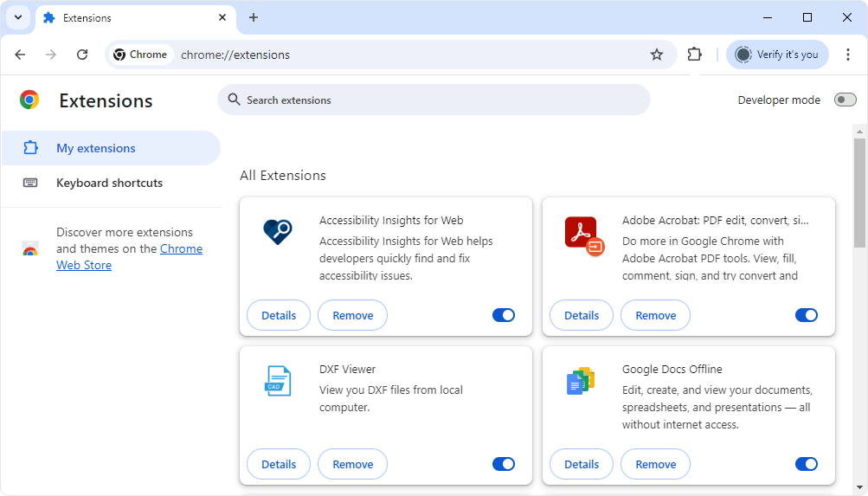The image size is (868, 496).
Task: Click the Developer mode label
Action: pos(779,100)
